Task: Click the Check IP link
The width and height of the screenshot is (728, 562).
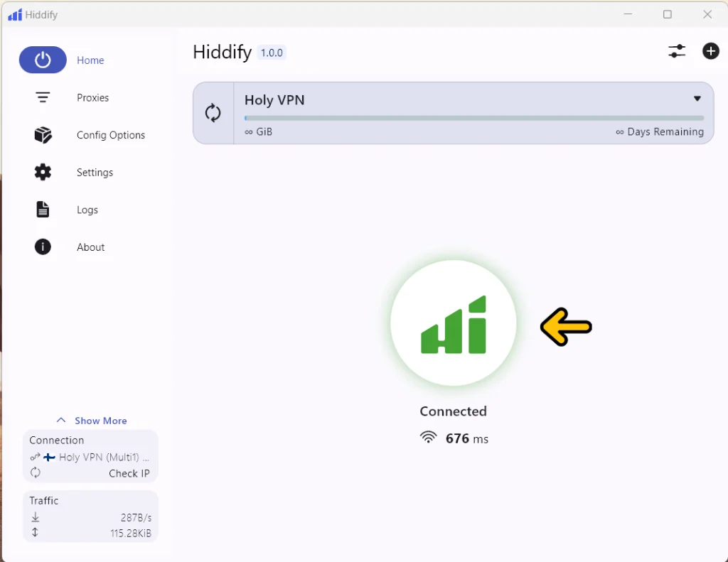Action: (x=129, y=473)
